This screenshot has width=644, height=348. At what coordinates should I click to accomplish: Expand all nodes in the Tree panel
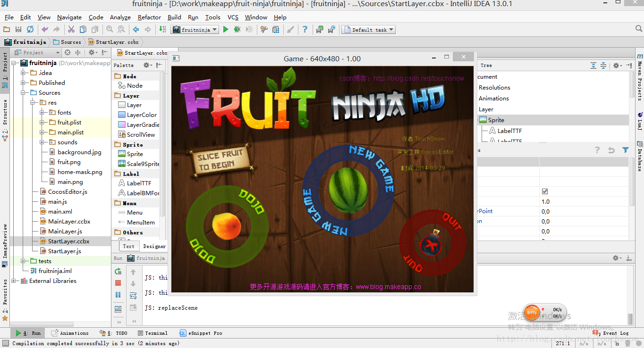pyautogui.click(x=593, y=66)
